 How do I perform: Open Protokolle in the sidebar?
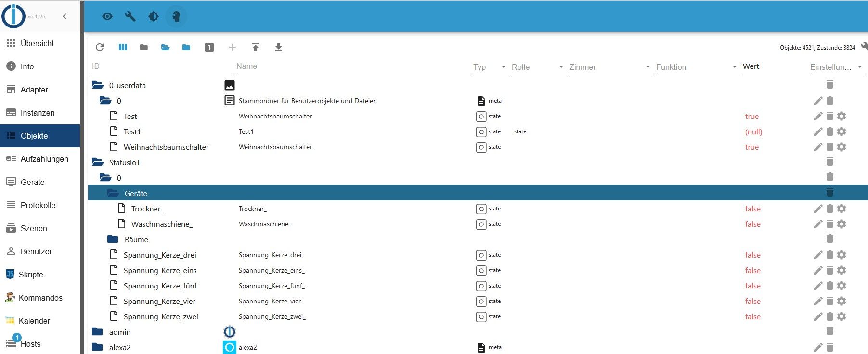[x=39, y=205]
